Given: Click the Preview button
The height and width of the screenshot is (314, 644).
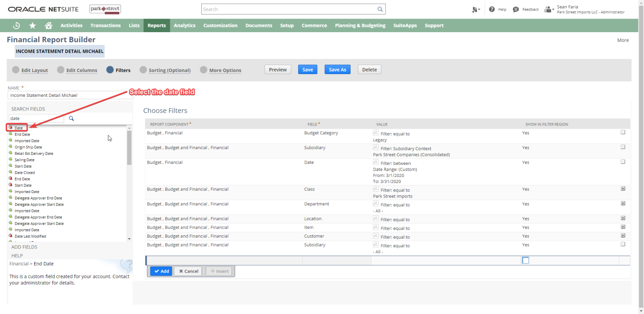Looking at the screenshot, I should (278, 70).
